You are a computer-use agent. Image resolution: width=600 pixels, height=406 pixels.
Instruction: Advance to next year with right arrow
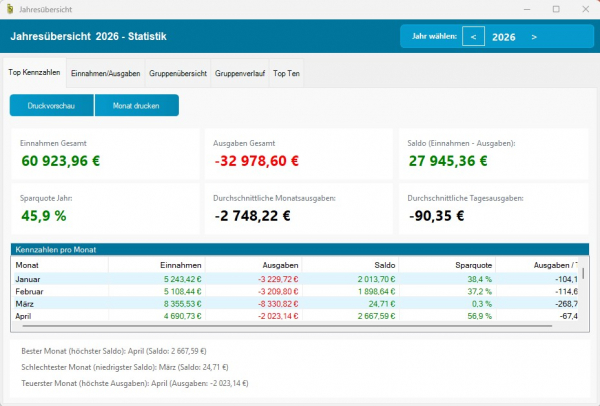(x=534, y=37)
